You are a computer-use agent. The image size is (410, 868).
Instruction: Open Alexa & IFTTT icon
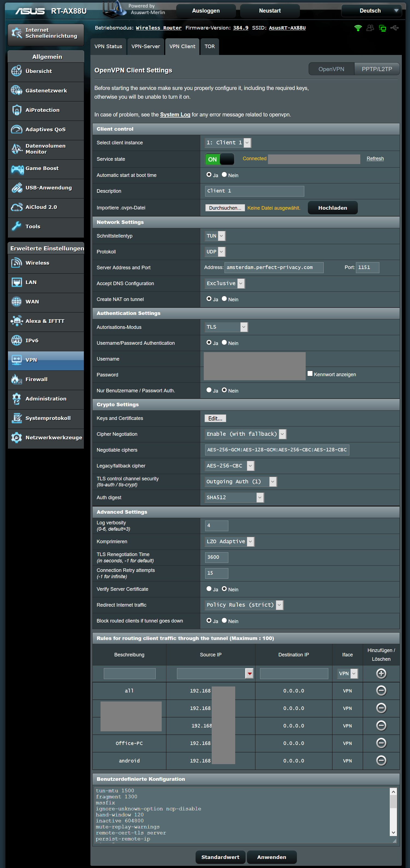click(x=16, y=321)
